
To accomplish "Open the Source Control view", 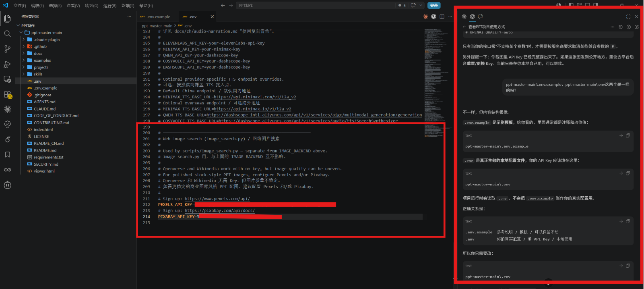I will pos(7,49).
